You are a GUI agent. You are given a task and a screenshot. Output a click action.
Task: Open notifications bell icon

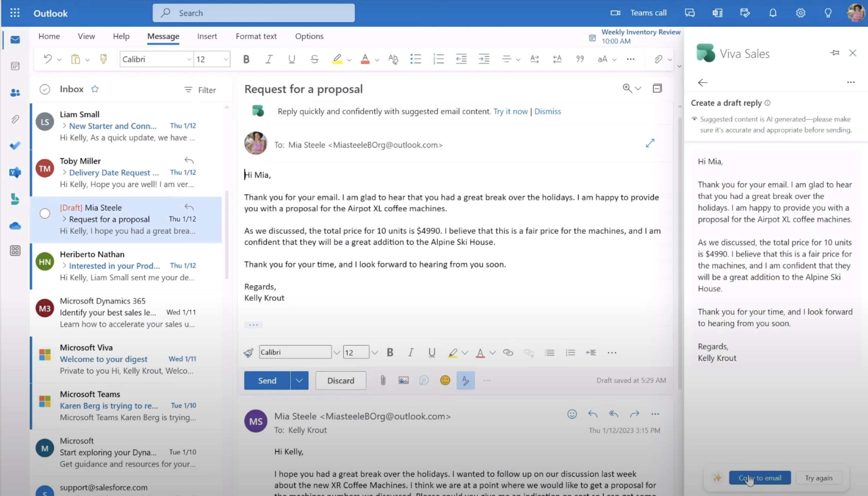pos(773,13)
